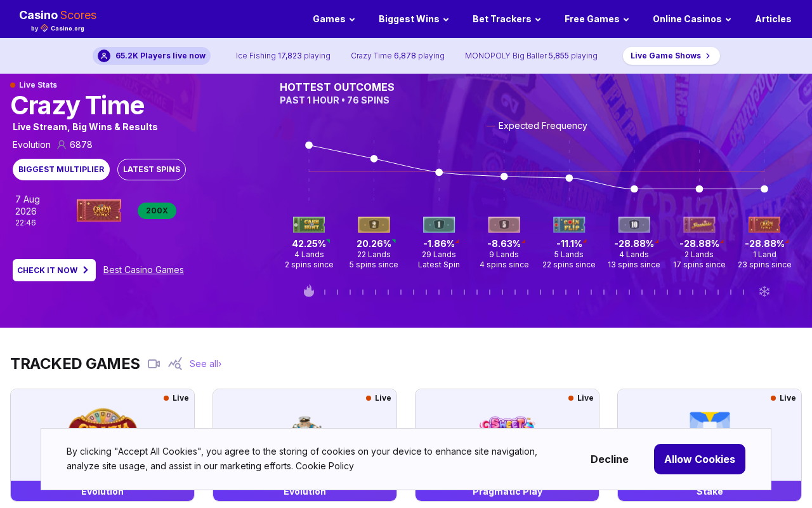Expand the Online Casinos menu

pyautogui.click(x=692, y=19)
